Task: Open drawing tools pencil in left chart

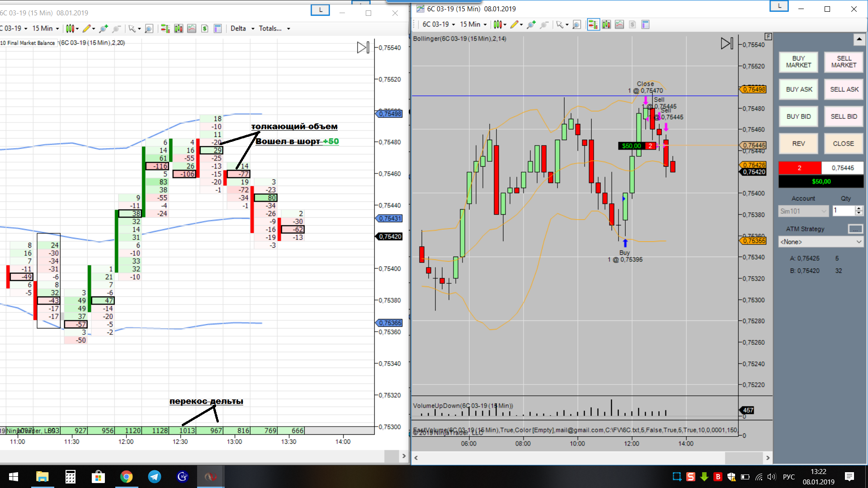Action: pos(86,28)
